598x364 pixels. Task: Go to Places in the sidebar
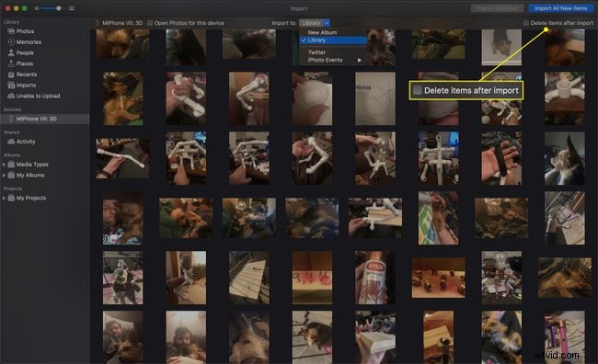25,63
